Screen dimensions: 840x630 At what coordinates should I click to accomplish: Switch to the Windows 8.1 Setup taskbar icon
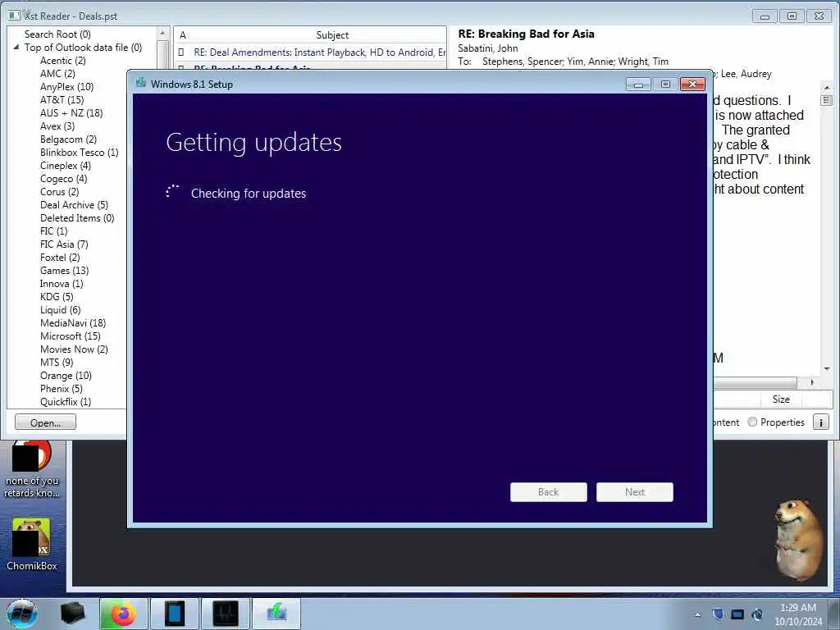276,614
